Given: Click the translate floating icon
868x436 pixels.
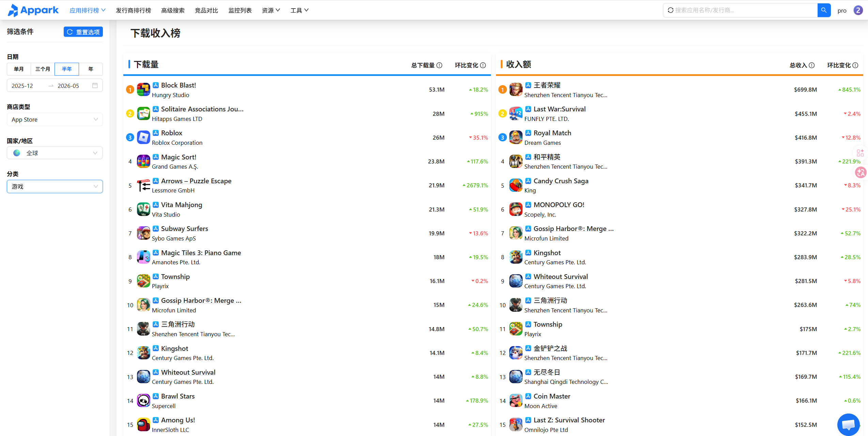Looking at the screenshot, I should 861,173.
